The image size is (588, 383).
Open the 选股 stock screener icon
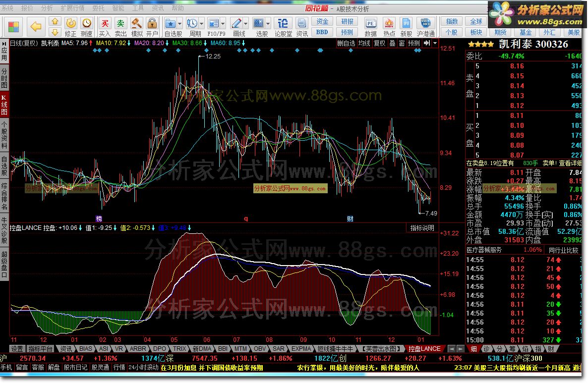point(258,24)
